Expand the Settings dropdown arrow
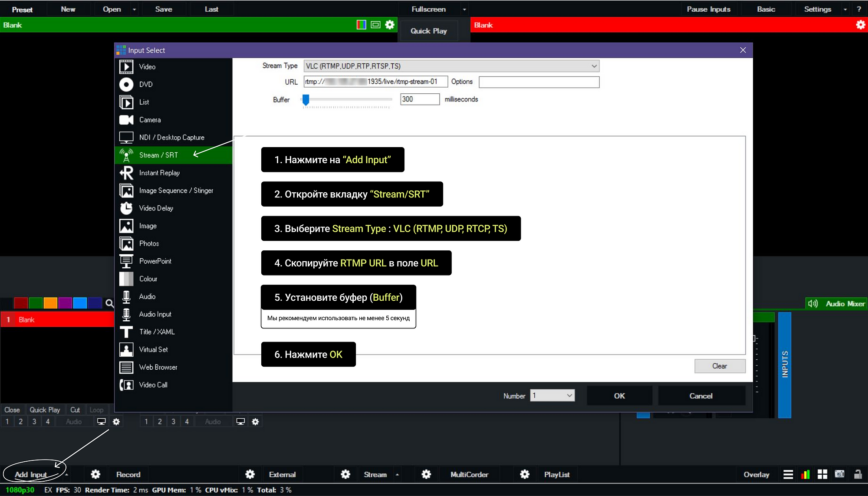Image resolution: width=868 pixels, height=496 pixels. pyautogui.click(x=845, y=10)
